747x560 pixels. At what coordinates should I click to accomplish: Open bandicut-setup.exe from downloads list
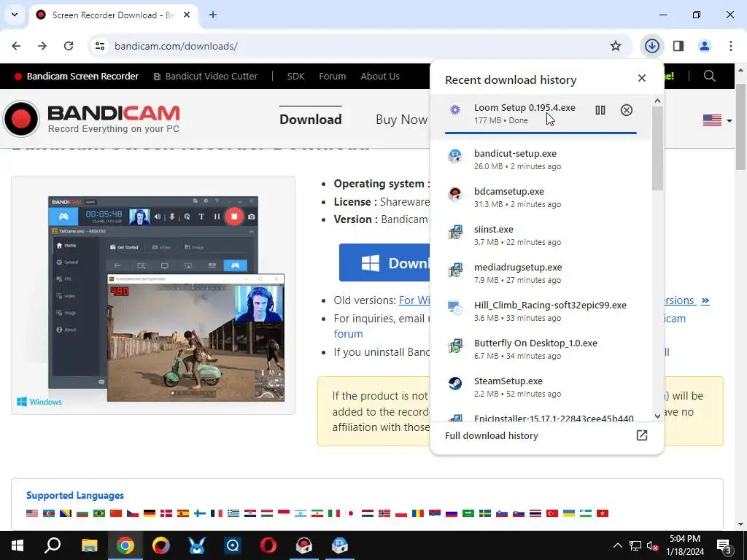coord(541,160)
